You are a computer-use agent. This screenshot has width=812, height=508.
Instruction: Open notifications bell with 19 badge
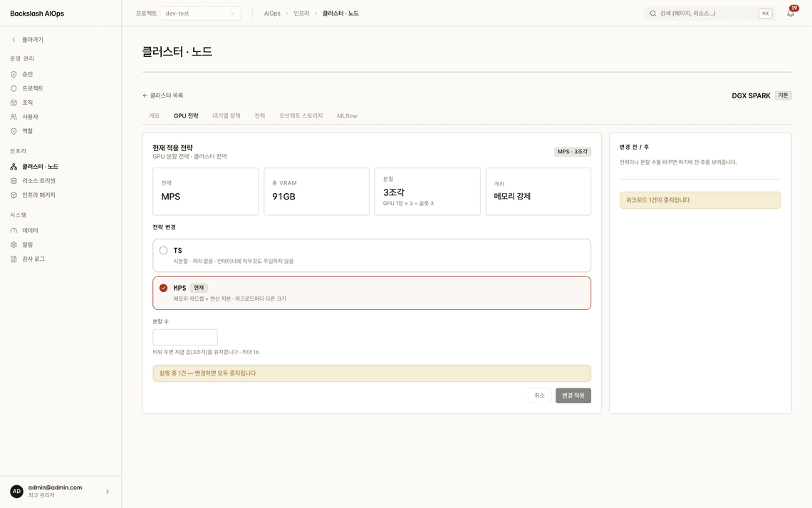click(791, 13)
